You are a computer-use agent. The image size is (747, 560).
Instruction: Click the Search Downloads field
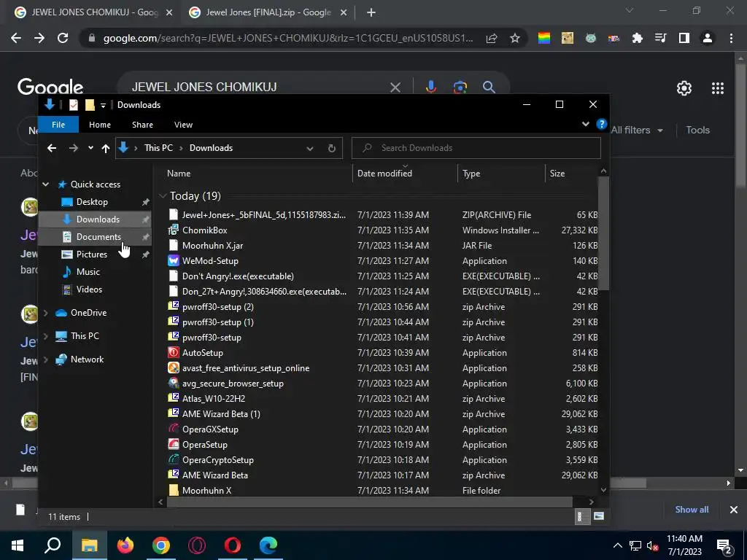pyautogui.click(x=476, y=148)
